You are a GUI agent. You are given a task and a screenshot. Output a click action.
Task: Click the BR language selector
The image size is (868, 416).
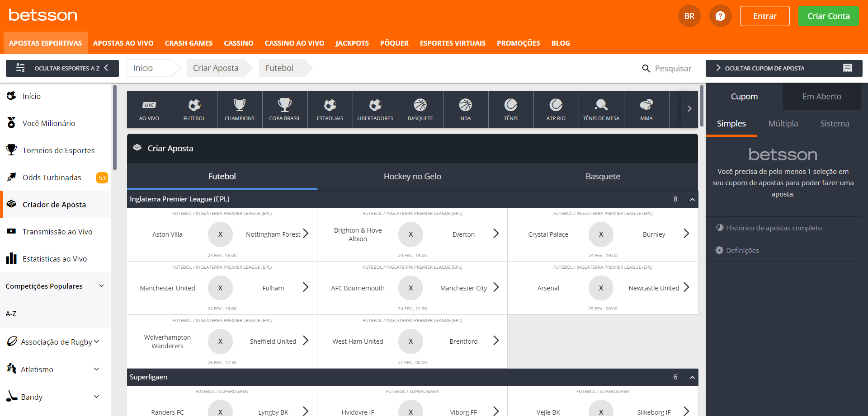click(689, 16)
